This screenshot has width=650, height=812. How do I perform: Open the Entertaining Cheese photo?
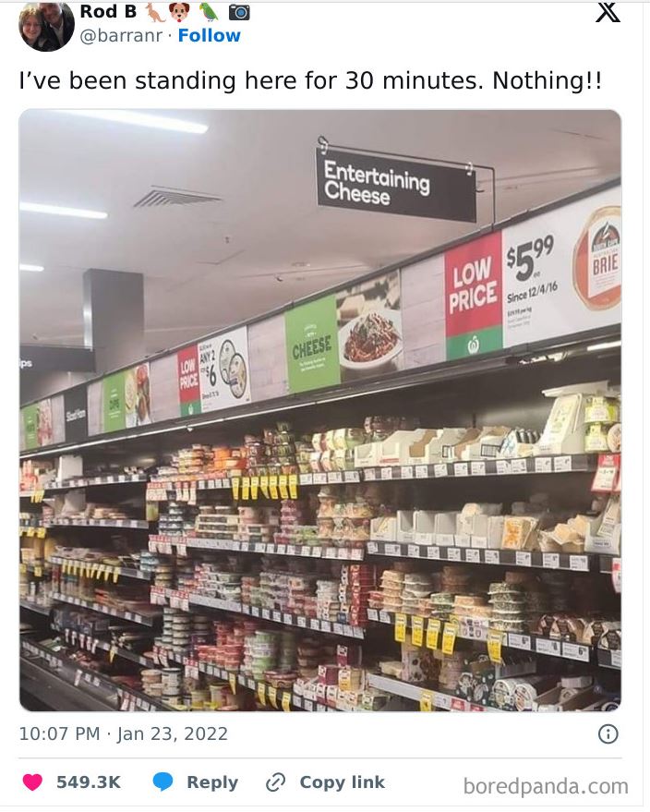[319, 410]
